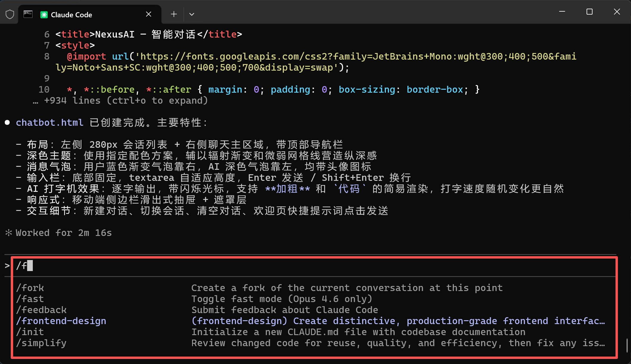This screenshot has height=364, width=631.
Task: Click the '`代码`' highlighted text
Action: (349, 189)
